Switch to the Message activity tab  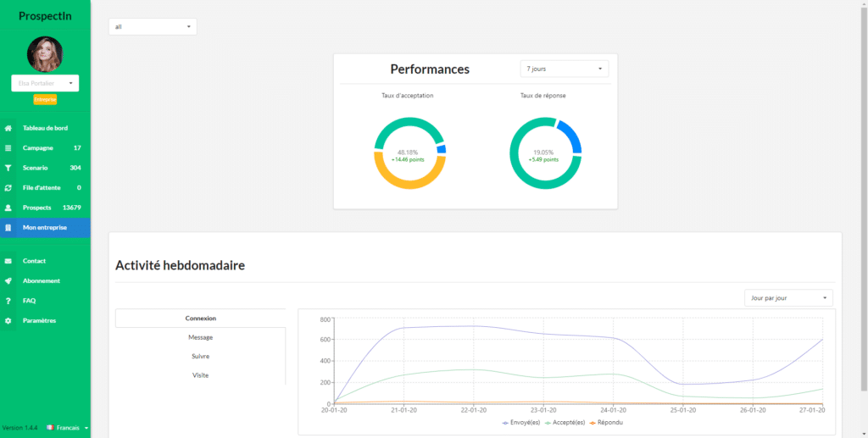(200, 337)
